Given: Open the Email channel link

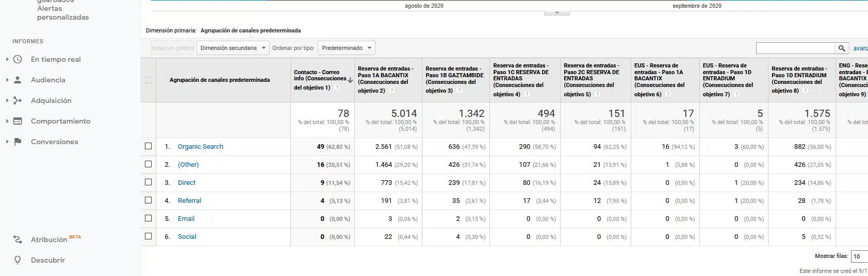Looking at the screenshot, I should (x=186, y=218).
